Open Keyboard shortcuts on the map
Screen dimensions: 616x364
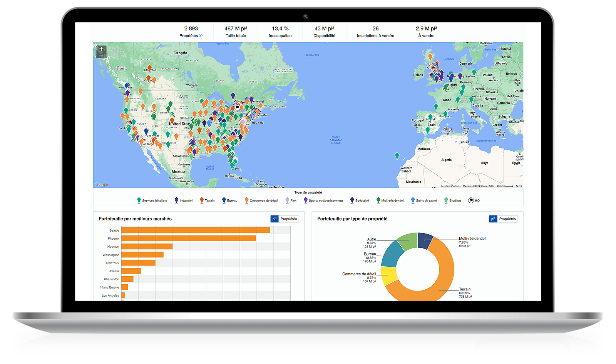click(450, 186)
